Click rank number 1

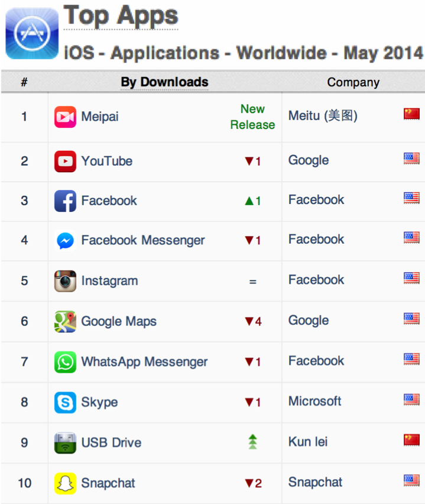point(24,117)
